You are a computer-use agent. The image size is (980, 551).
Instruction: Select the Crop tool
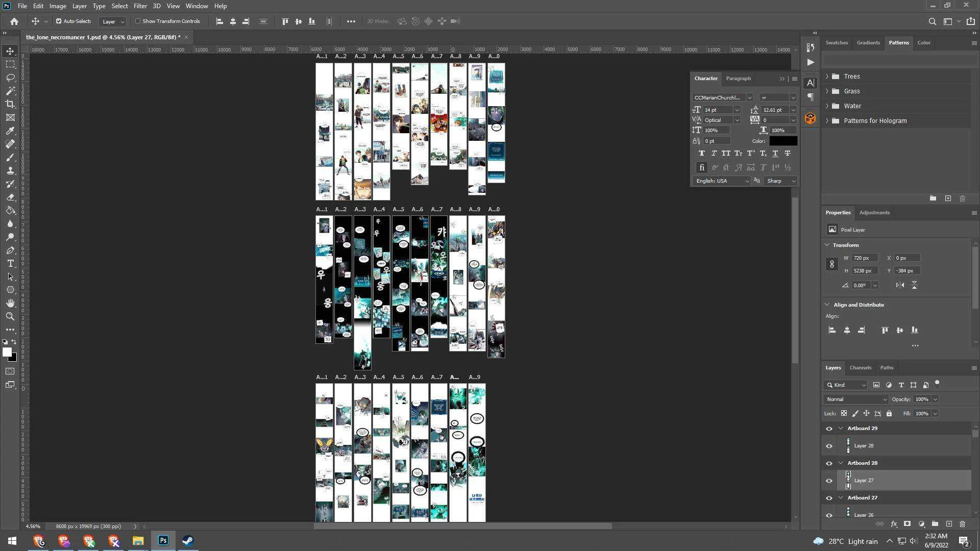pyautogui.click(x=10, y=104)
